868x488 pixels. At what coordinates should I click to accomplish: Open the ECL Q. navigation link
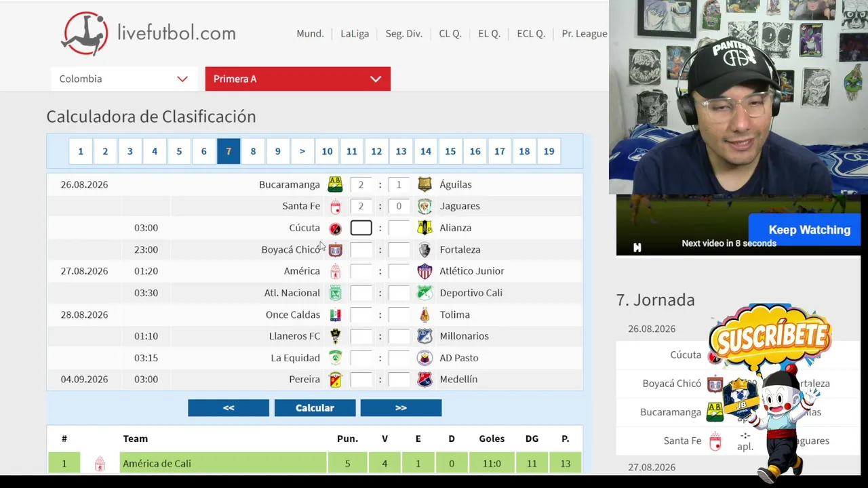[531, 34]
